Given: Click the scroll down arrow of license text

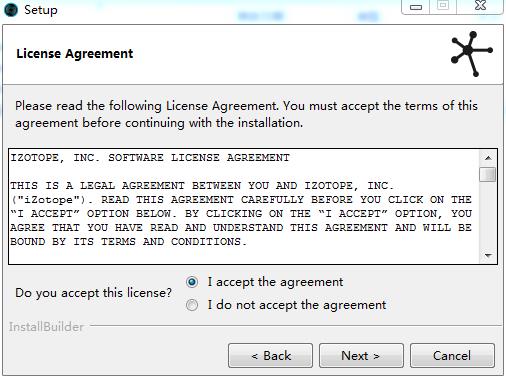Looking at the screenshot, I should tap(488, 256).
